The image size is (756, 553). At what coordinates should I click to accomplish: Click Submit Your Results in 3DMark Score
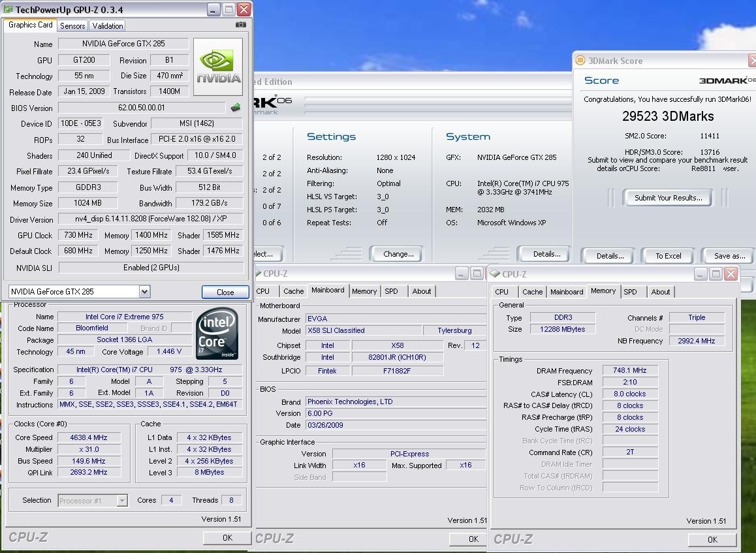pos(668,198)
